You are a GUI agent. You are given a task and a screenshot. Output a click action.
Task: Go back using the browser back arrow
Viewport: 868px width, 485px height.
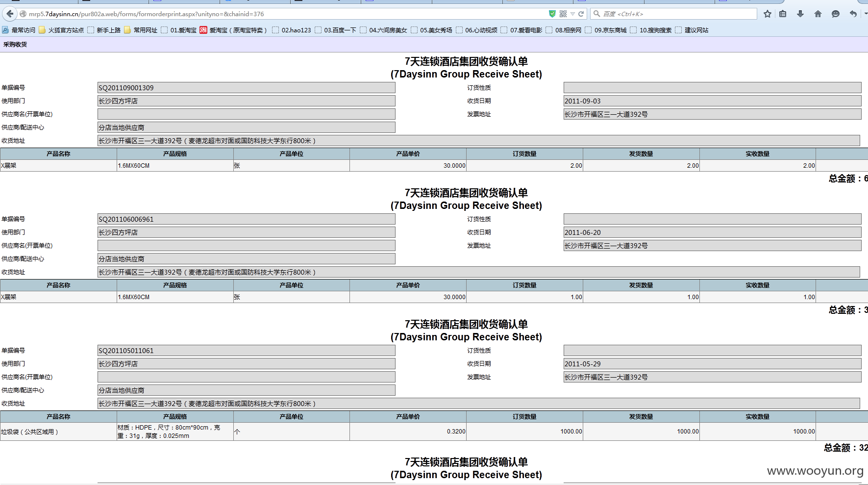(x=10, y=14)
